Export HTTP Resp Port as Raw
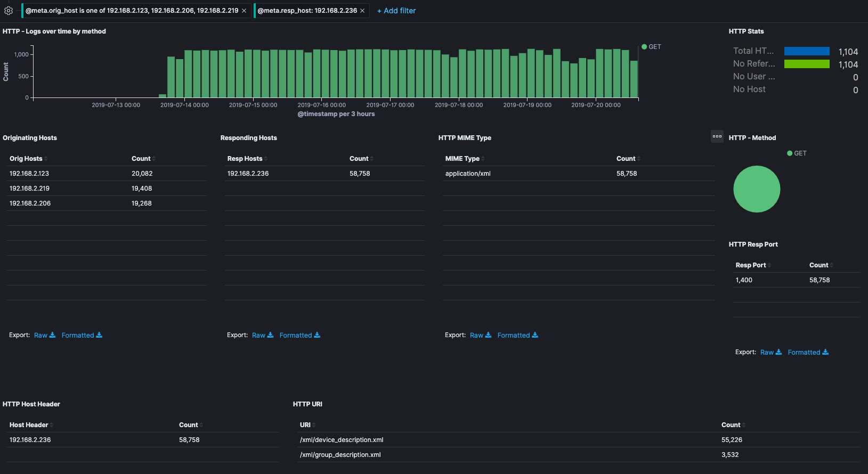The width and height of the screenshot is (868, 474). point(771,353)
